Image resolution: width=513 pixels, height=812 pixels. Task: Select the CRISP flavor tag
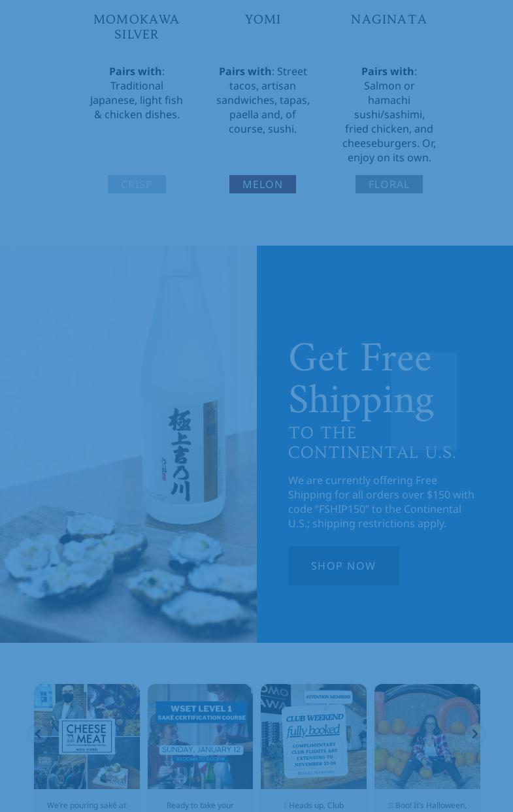point(137,184)
